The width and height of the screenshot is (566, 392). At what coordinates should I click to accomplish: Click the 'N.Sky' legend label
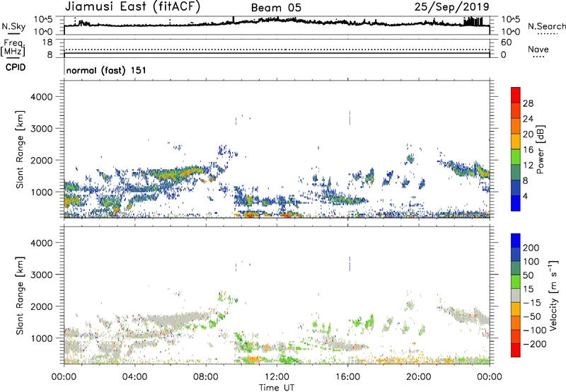tap(13, 26)
